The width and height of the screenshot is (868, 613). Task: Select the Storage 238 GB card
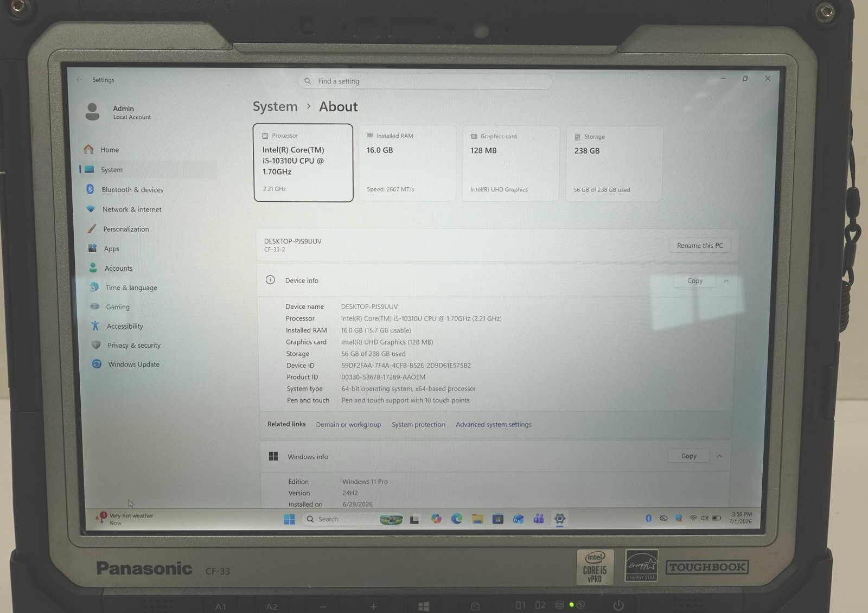click(x=614, y=164)
